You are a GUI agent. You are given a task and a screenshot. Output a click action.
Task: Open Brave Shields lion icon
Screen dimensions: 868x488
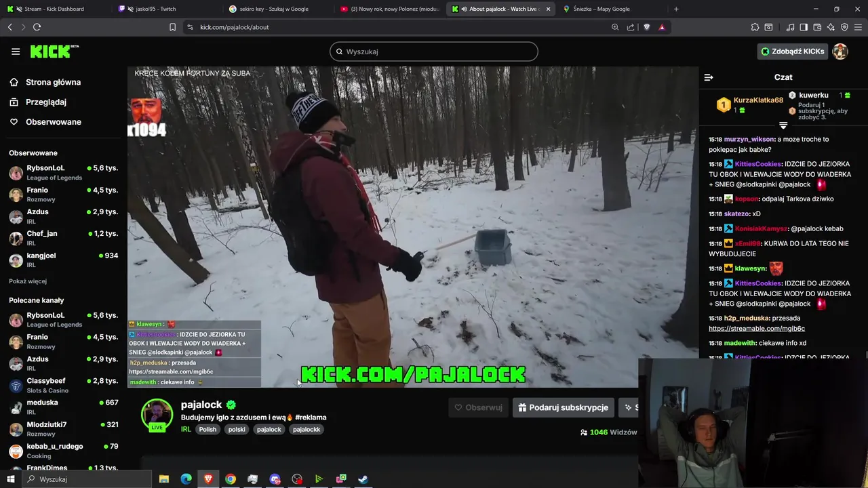point(646,27)
